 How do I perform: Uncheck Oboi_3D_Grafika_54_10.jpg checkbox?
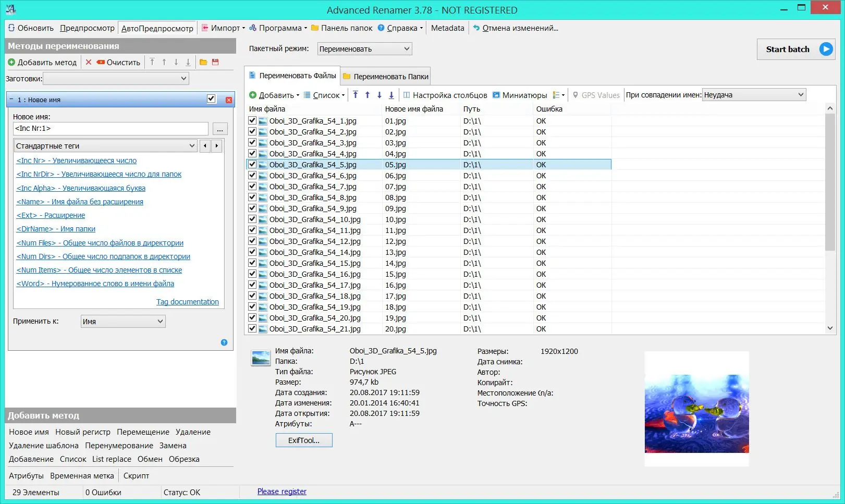tap(252, 219)
